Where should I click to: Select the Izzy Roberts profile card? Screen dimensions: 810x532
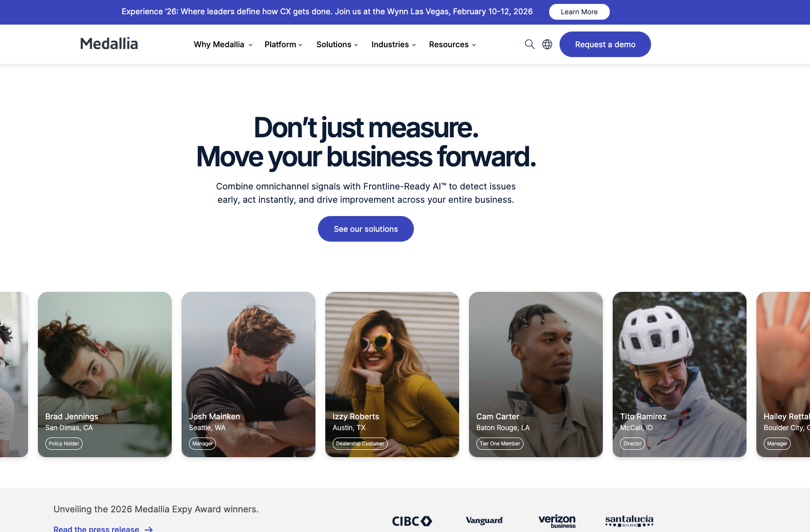pos(392,375)
